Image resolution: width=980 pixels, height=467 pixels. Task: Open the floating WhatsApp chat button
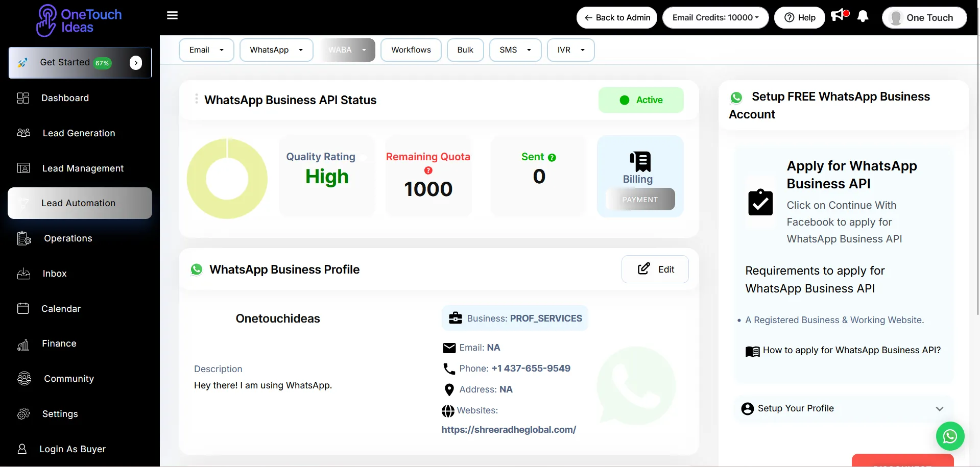[x=950, y=436]
